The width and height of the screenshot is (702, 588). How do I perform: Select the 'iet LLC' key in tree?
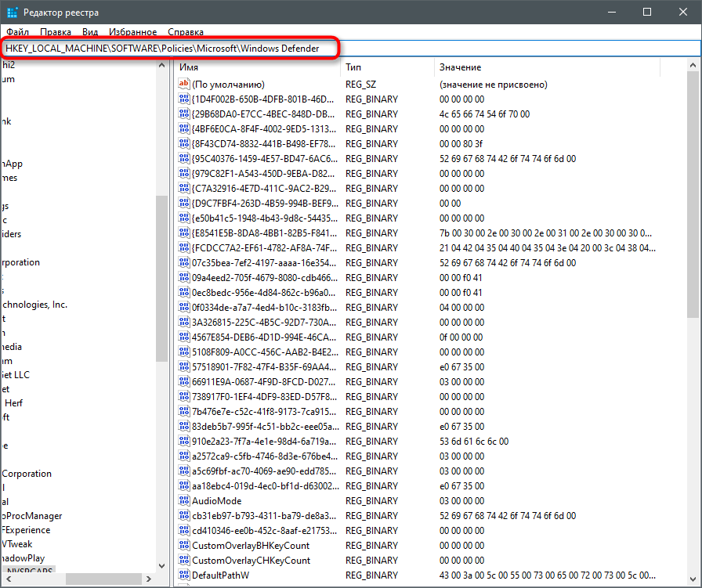point(15,375)
